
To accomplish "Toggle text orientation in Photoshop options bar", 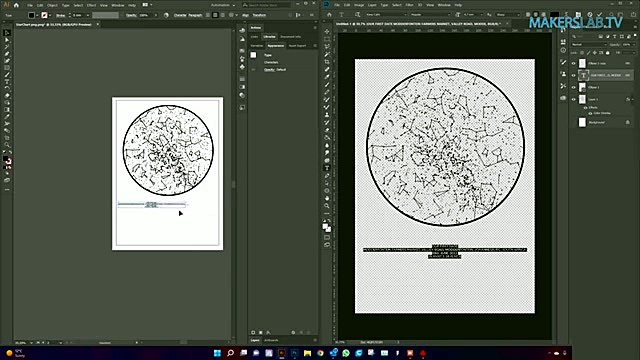I will (358, 15).
